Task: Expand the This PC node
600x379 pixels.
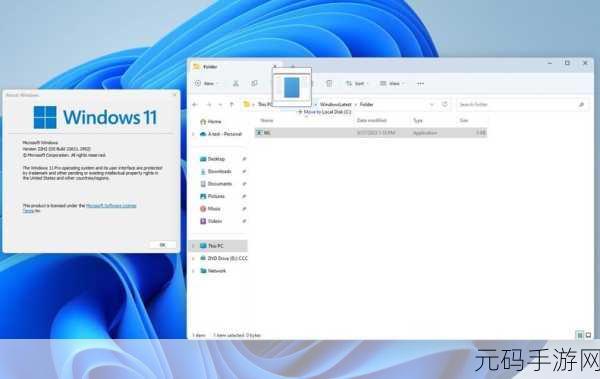Action: point(193,246)
